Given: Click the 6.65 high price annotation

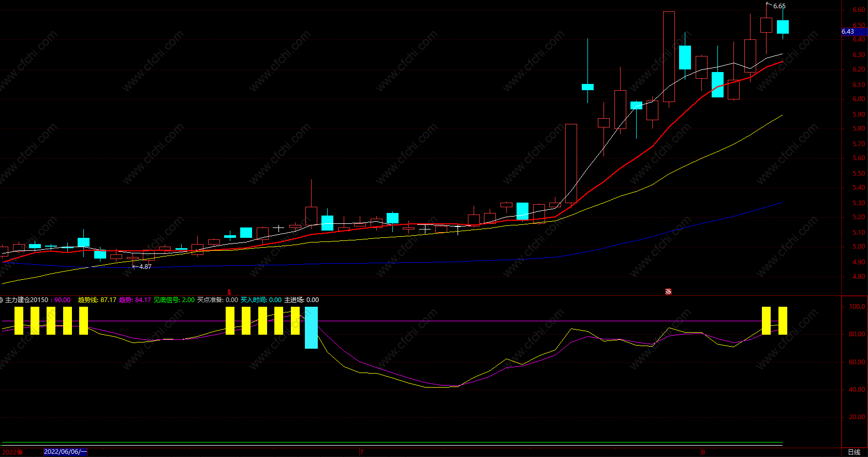Looking at the screenshot, I should click(x=779, y=6).
